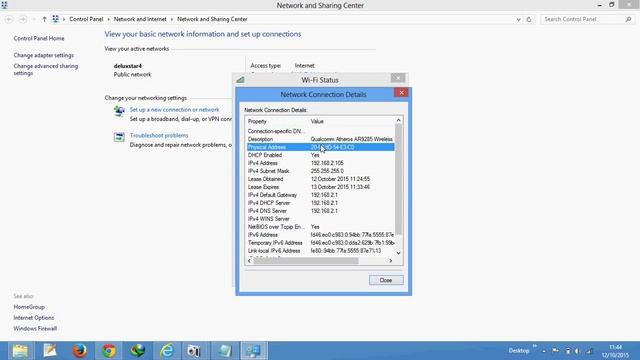
Task: Click the horizontal scrollbar thumb in details list
Action: click(x=306, y=261)
